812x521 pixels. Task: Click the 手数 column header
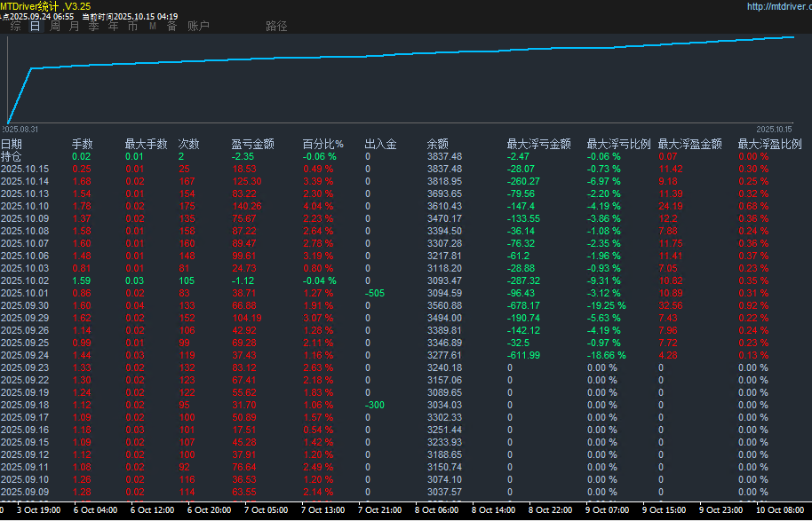(x=83, y=144)
